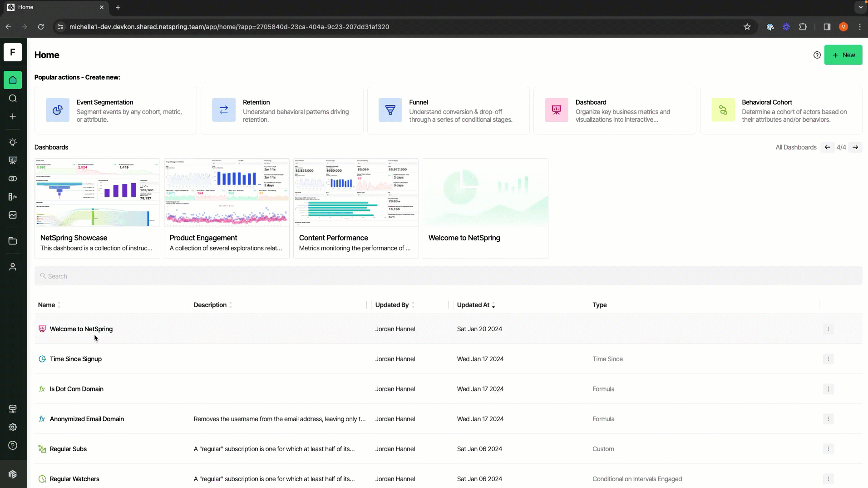Open the cohorts overlapping circles icon

[x=13, y=179]
